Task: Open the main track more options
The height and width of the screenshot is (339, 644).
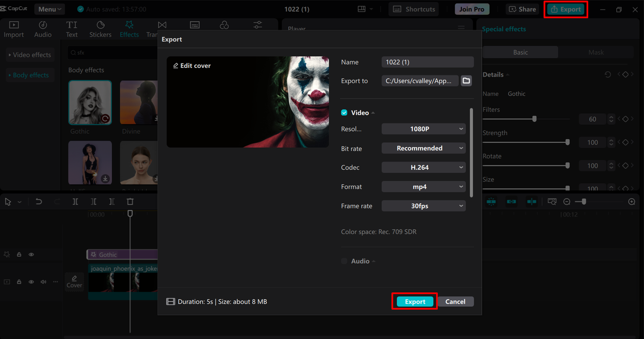Action: (x=55, y=282)
